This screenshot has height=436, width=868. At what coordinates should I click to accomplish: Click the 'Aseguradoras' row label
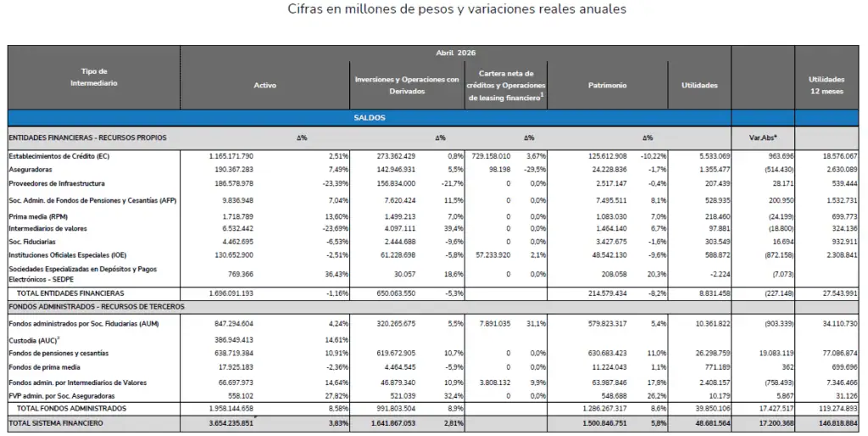point(31,170)
